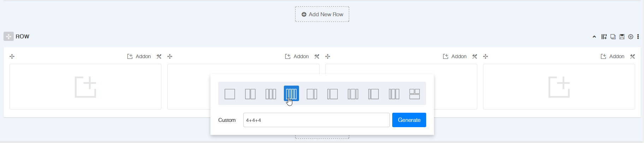644x143 pixels.
Task: Choose the two equal columns layout
Action: click(250, 94)
